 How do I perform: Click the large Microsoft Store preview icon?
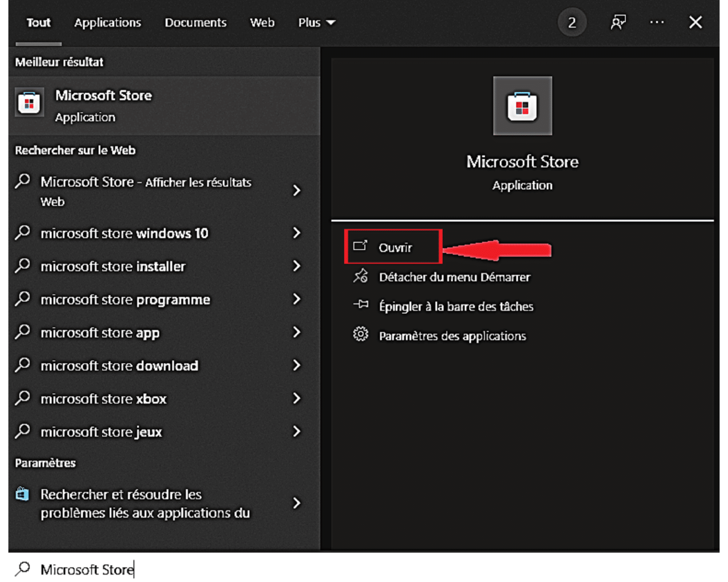tap(522, 106)
